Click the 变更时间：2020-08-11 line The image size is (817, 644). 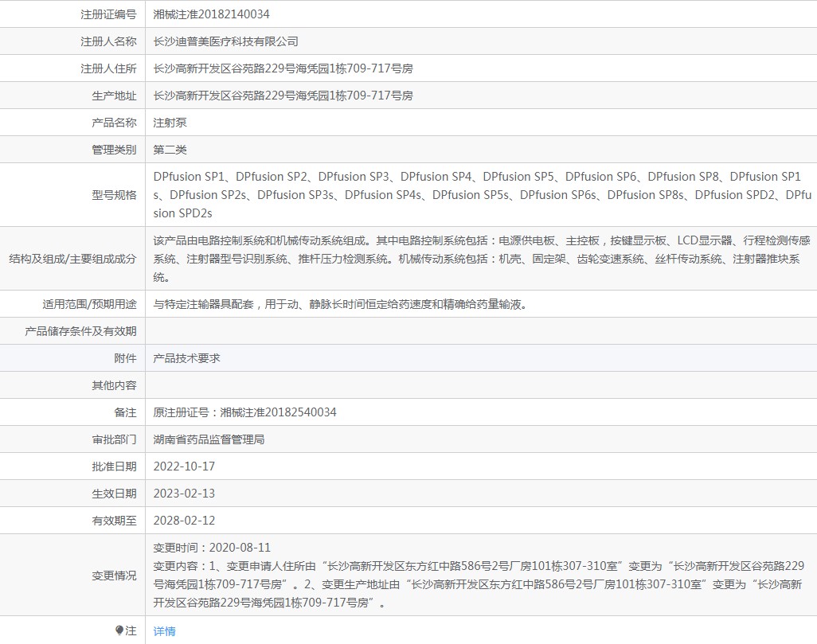tap(212, 548)
